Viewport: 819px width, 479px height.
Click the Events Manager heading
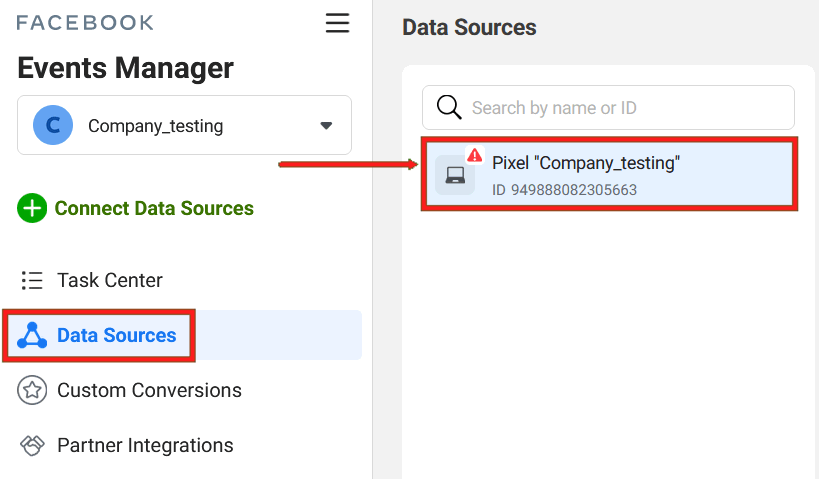[125, 68]
